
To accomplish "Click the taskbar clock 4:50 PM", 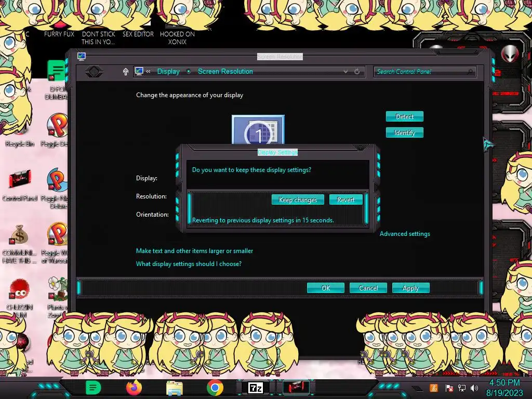I will coord(504,388).
